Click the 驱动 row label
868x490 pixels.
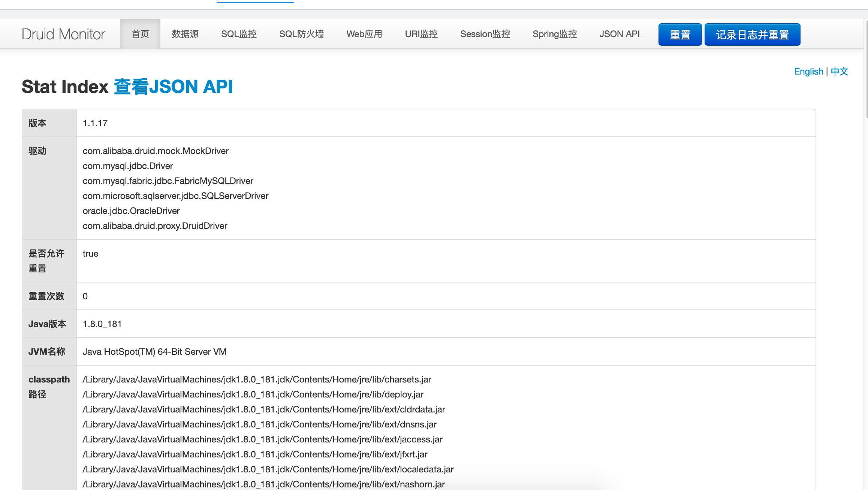click(37, 151)
